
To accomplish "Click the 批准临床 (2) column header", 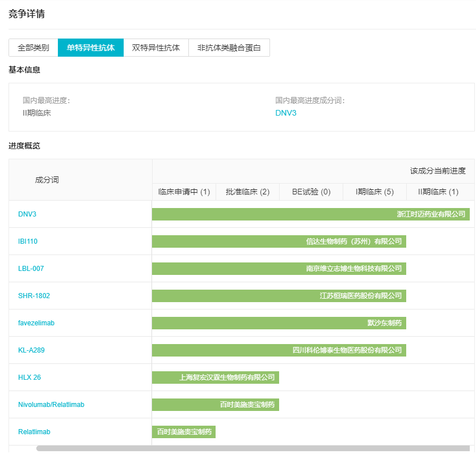I will [248, 192].
